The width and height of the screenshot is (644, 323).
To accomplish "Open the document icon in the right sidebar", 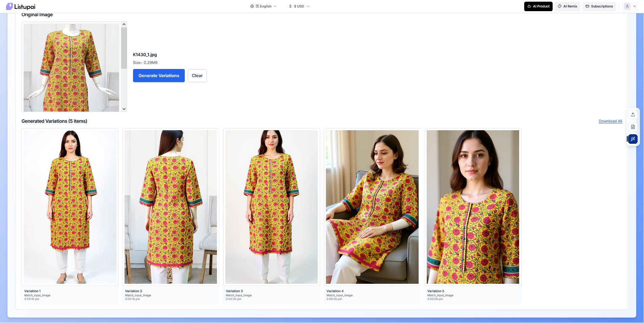I will (632, 127).
